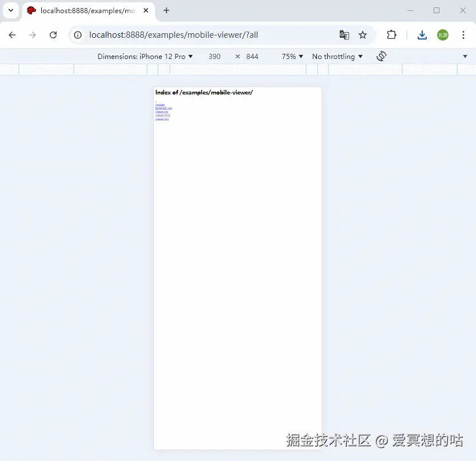Reload the current page

point(53,34)
